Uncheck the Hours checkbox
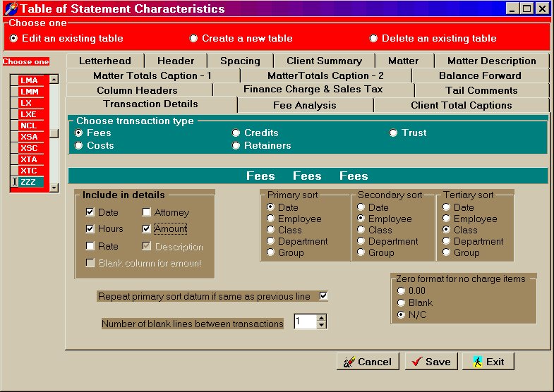 click(x=90, y=229)
